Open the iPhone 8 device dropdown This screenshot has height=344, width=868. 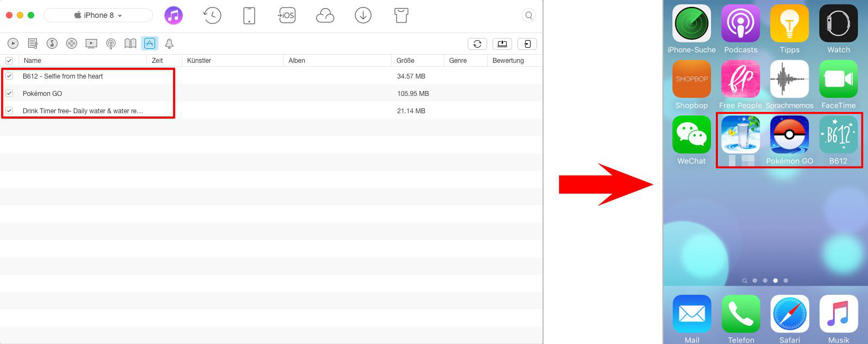point(98,15)
